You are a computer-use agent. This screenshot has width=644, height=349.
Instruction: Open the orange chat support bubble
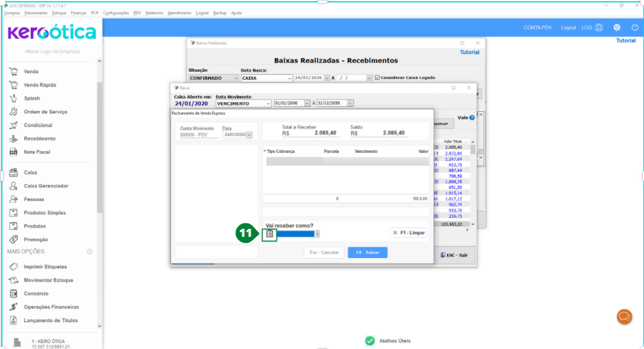pyautogui.click(x=624, y=316)
